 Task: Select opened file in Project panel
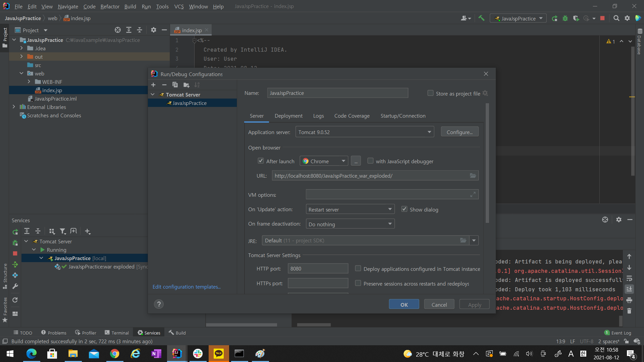[x=118, y=30]
